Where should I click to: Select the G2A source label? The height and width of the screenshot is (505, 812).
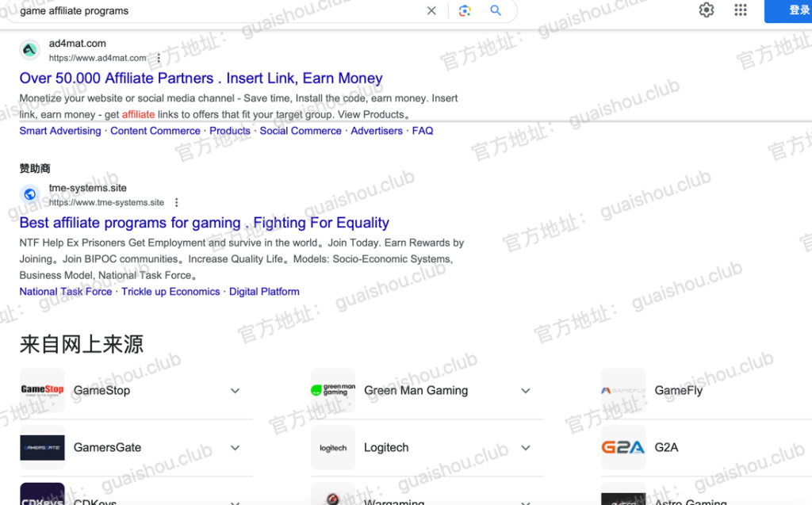(666, 447)
